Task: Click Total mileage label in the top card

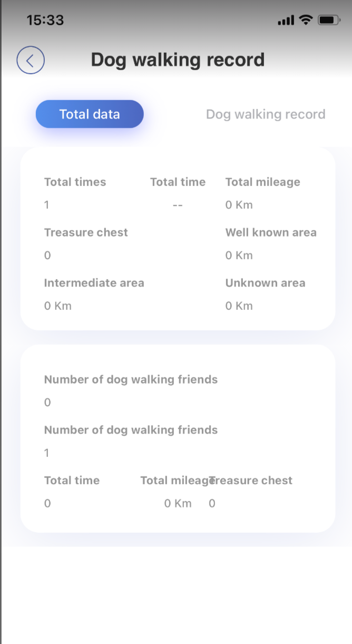Action: [x=262, y=182]
